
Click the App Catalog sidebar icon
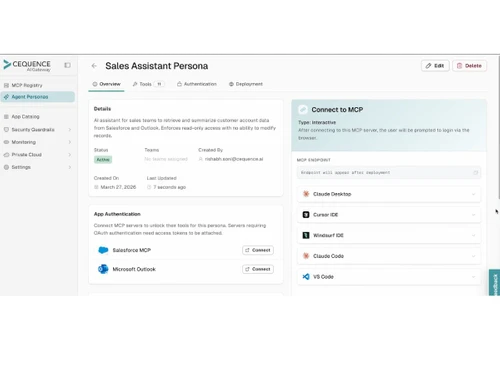(6, 117)
